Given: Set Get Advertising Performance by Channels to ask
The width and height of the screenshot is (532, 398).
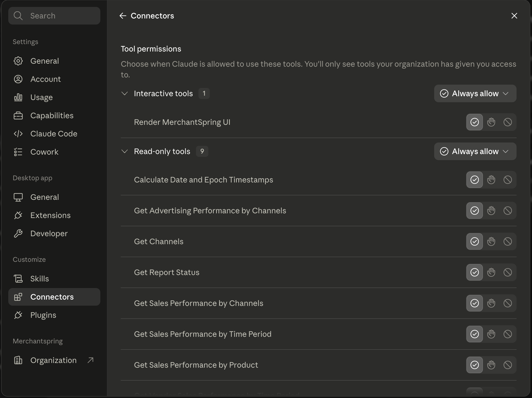Looking at the screenshot, I should (491, 211).
